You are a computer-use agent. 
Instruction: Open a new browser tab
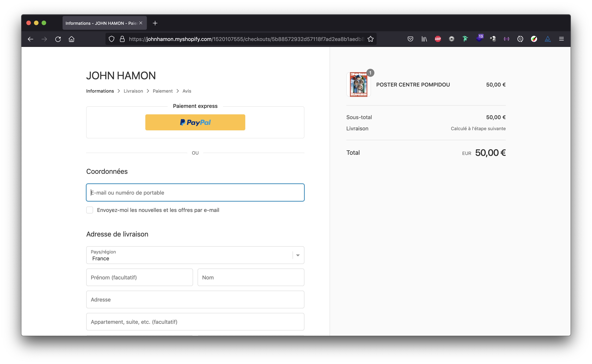point(155,23)
